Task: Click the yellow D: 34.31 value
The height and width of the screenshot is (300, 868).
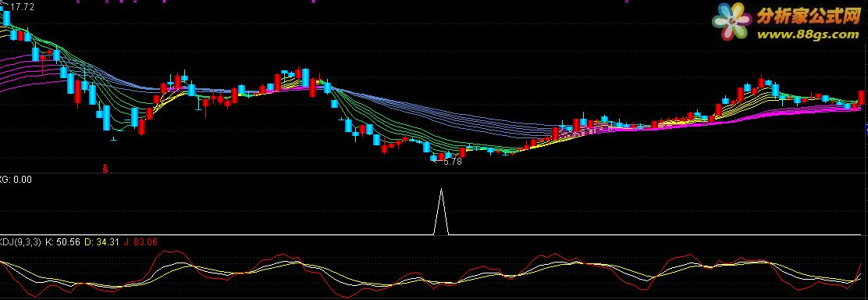Action: click(x=102, y=241)
